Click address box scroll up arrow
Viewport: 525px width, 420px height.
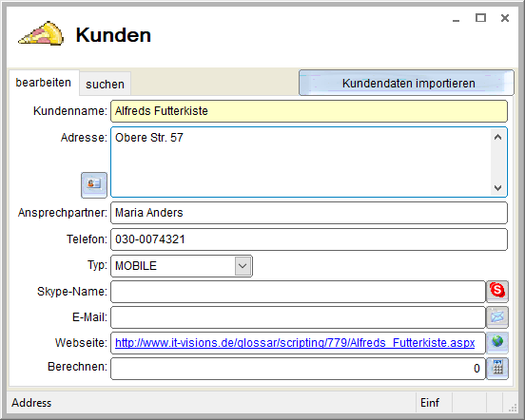click(x=497, y=137)
